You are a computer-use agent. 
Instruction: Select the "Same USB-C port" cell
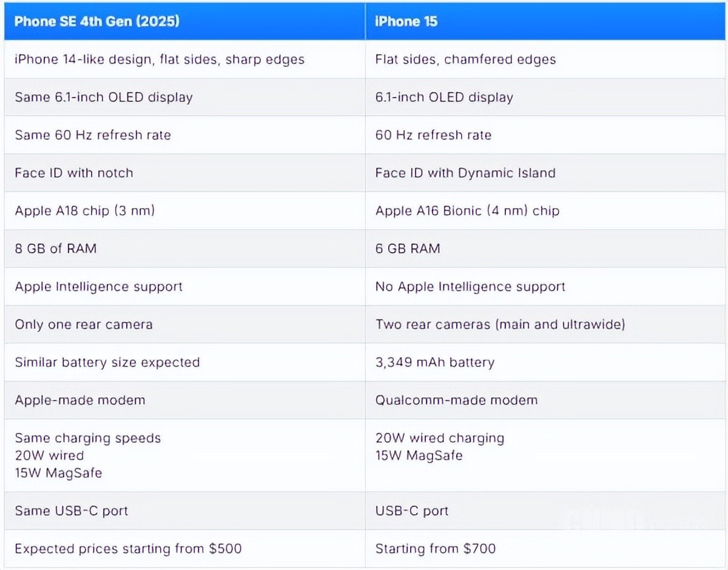(x=72, y=511)
